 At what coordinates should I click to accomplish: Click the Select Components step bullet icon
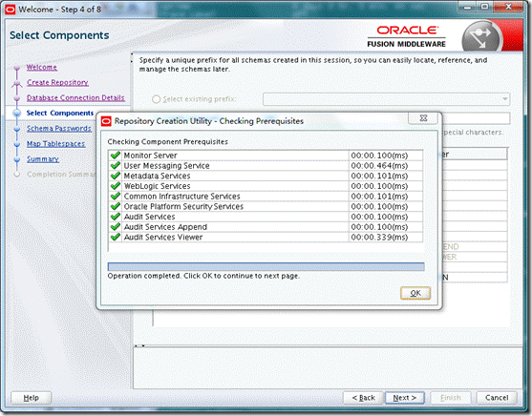pos(17,114)
